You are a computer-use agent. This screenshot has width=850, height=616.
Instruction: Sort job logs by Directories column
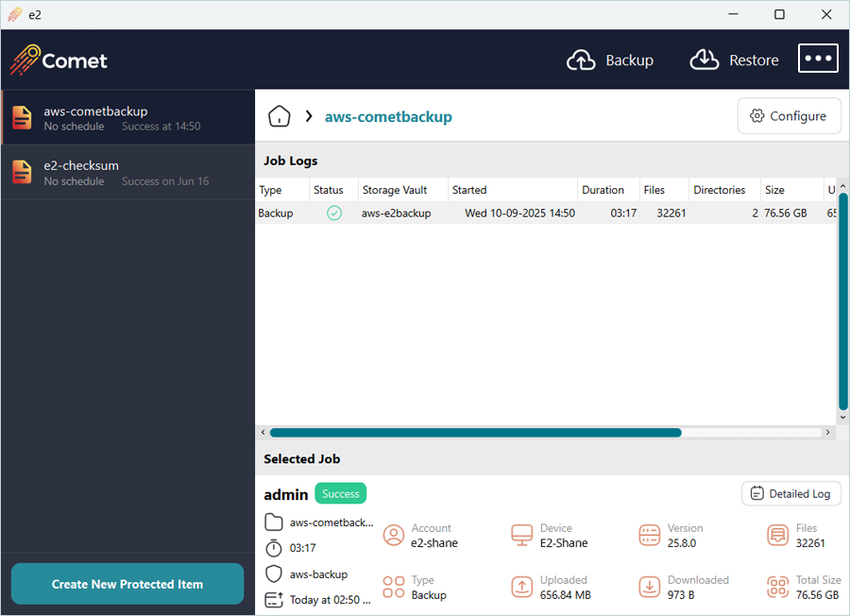[724, 190]
